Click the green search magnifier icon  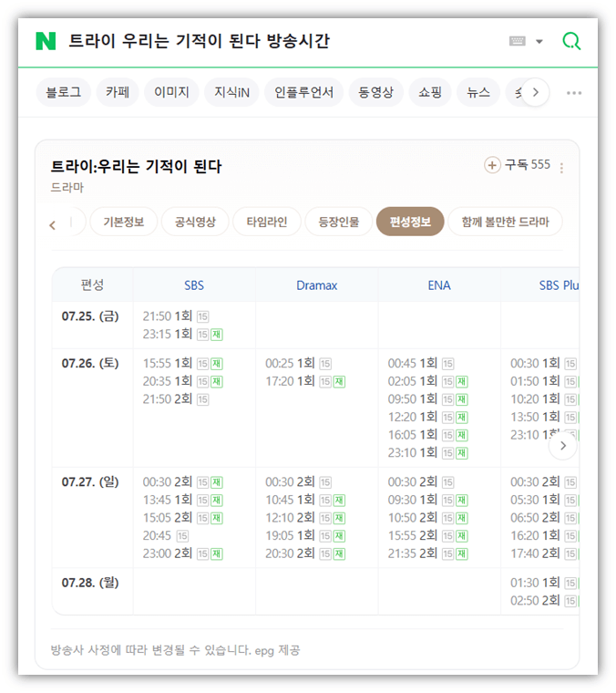[x=571, y=41]
